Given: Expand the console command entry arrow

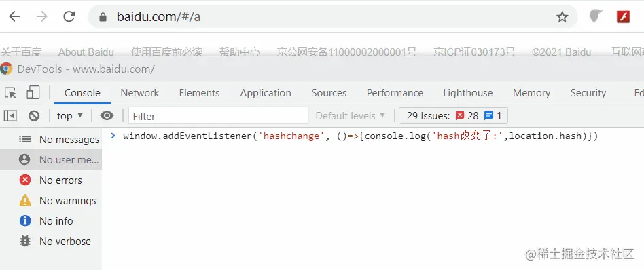Looking at the screenshot, I should [x=113, y=136].
